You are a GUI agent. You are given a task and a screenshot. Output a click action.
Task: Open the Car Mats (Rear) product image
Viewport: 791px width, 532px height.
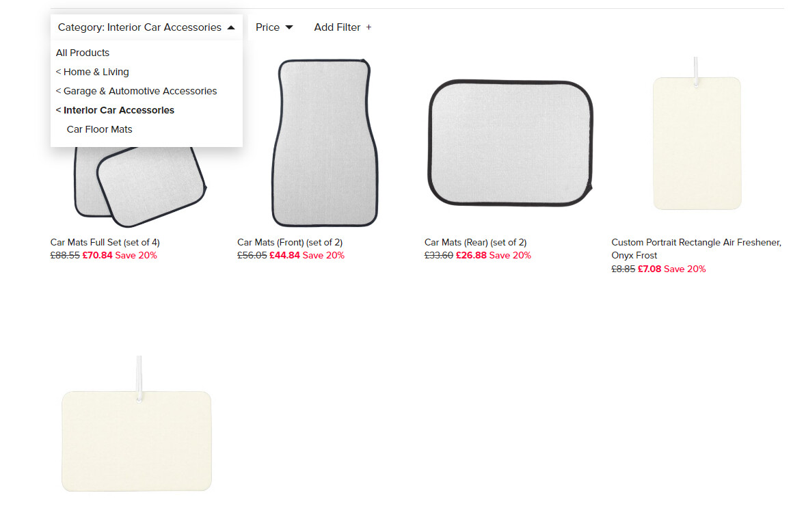pyautogui.click(x=510, y=143)
